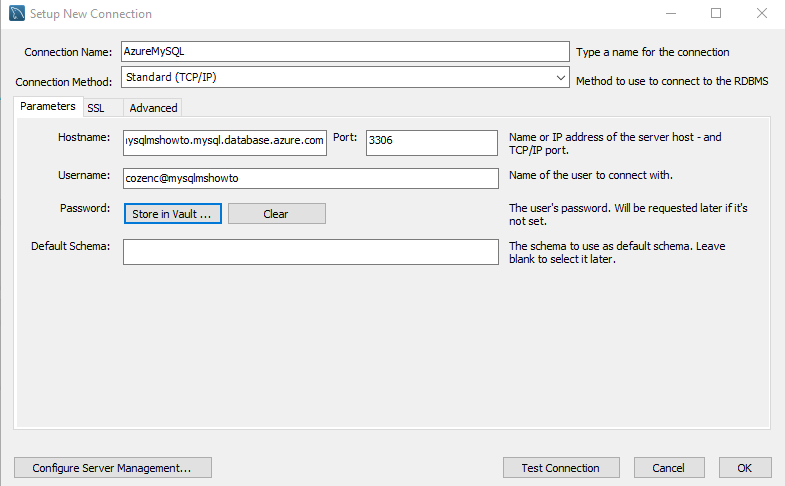Screen dimensions: 785x486
Task: Click the default schema description text
Action: pyautogui.click(x=617, y=253)
